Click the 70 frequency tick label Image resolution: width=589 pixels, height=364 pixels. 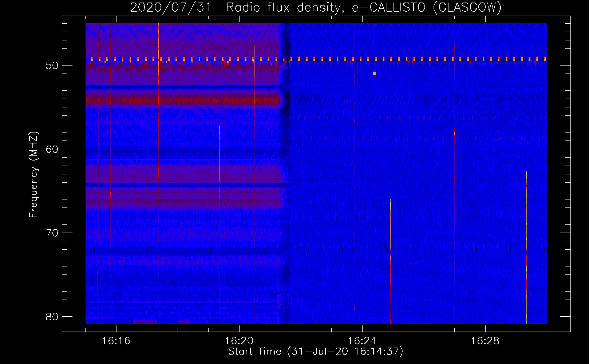52,233
